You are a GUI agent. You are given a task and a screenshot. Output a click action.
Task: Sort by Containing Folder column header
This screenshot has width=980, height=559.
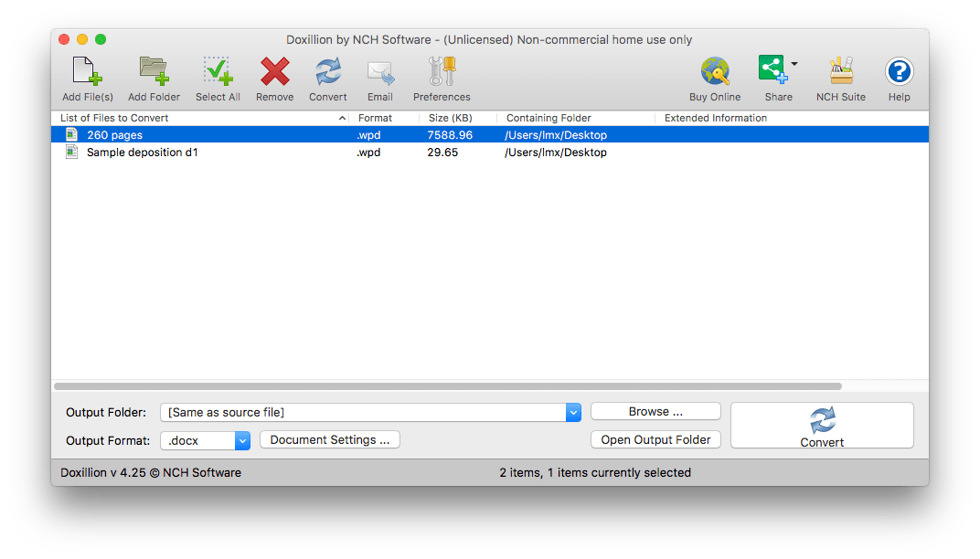pos(549,118)
